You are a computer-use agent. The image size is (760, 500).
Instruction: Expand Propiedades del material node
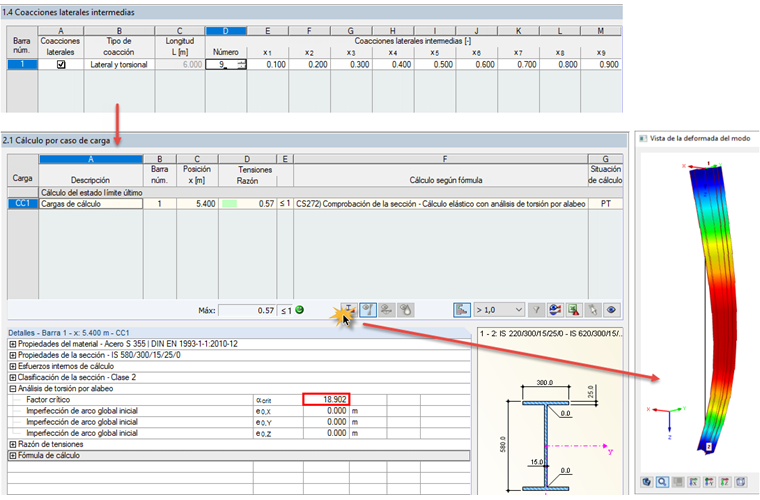(x=13, y=344)
